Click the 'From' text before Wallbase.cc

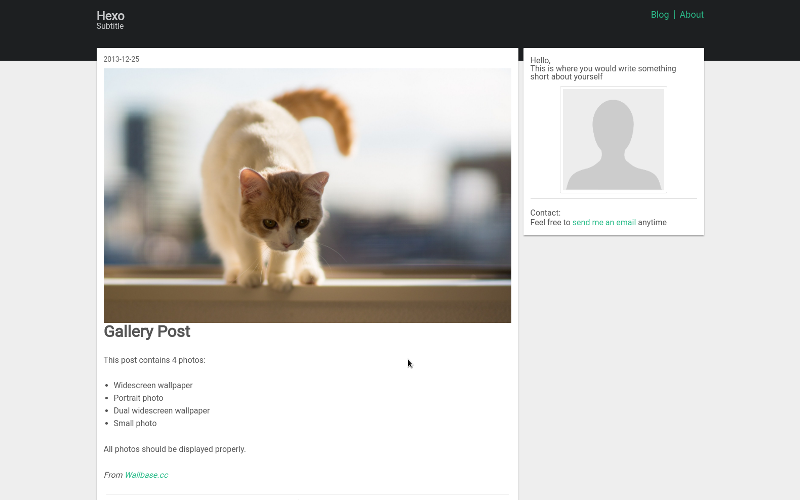[x=113, y=475]
